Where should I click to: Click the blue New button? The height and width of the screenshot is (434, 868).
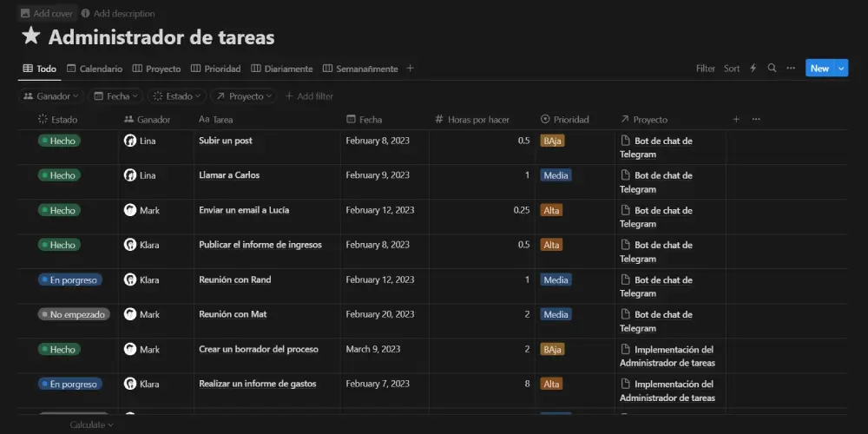coord(819,69)
